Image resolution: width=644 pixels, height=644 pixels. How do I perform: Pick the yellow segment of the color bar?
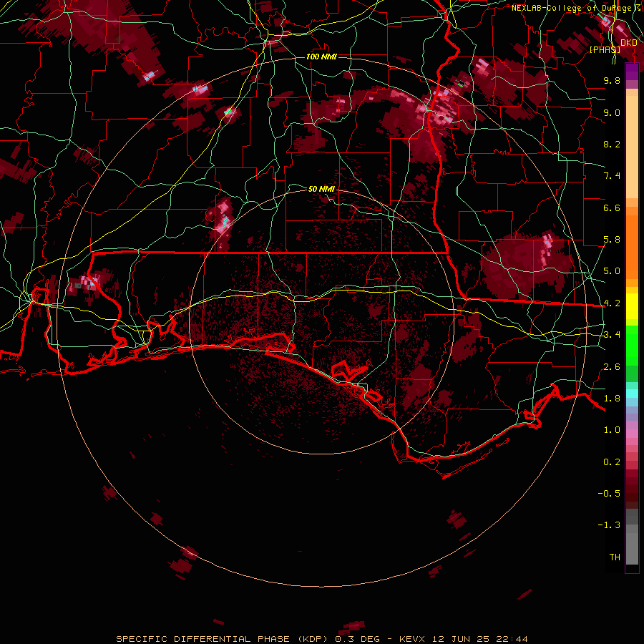(x=632, y=306)
